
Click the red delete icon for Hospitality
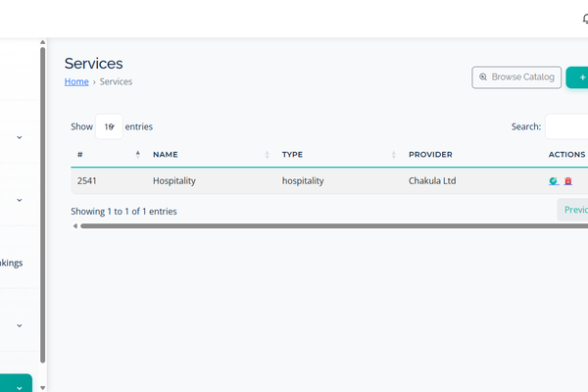click(x=568, y=181)
